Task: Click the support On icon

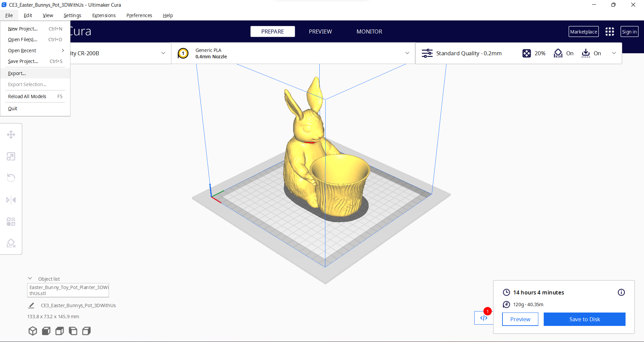Action: coord(558,53)
